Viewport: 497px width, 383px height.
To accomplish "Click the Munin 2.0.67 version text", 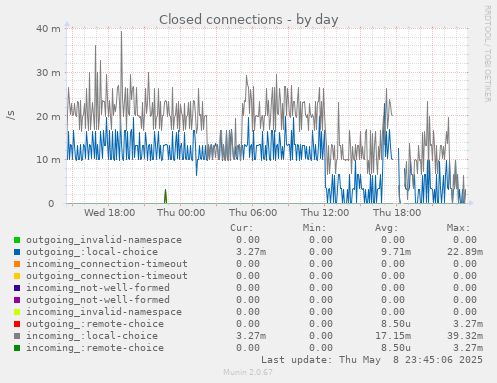I will (x=248, y=372).
